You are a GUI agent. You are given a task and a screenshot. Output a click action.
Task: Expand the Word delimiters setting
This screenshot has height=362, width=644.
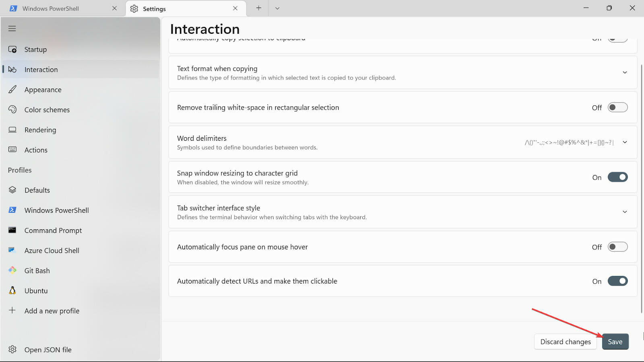coord(625,142)
